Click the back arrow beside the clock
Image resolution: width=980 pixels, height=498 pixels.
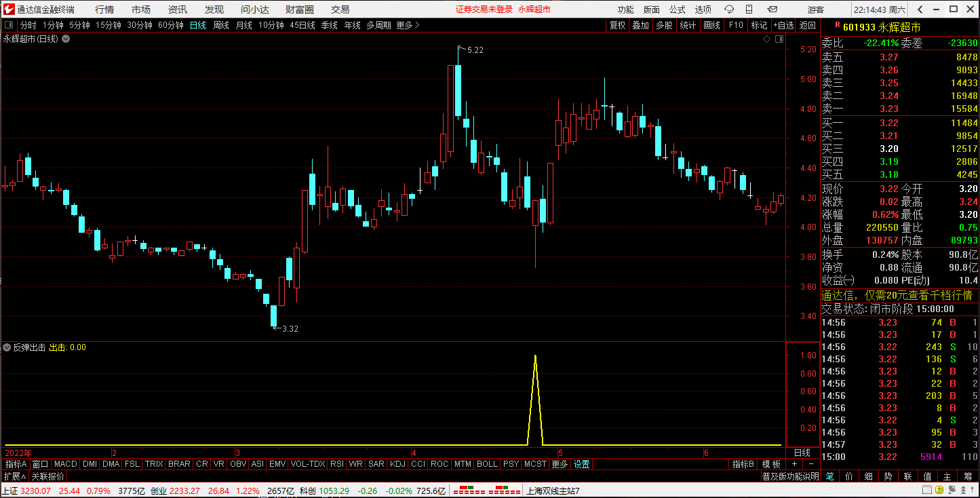920,9
